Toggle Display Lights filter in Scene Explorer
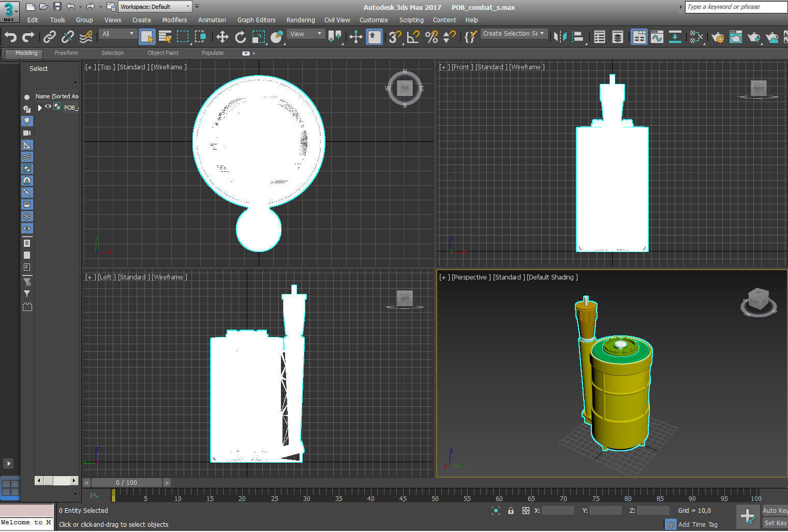This screenshot has width=788, height=532. (27, 121)
